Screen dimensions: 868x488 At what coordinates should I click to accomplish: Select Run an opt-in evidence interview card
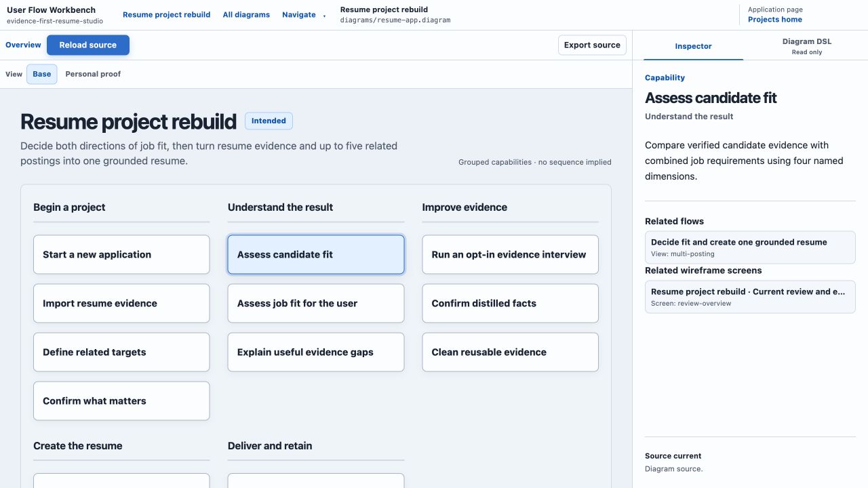click(510, 255)
